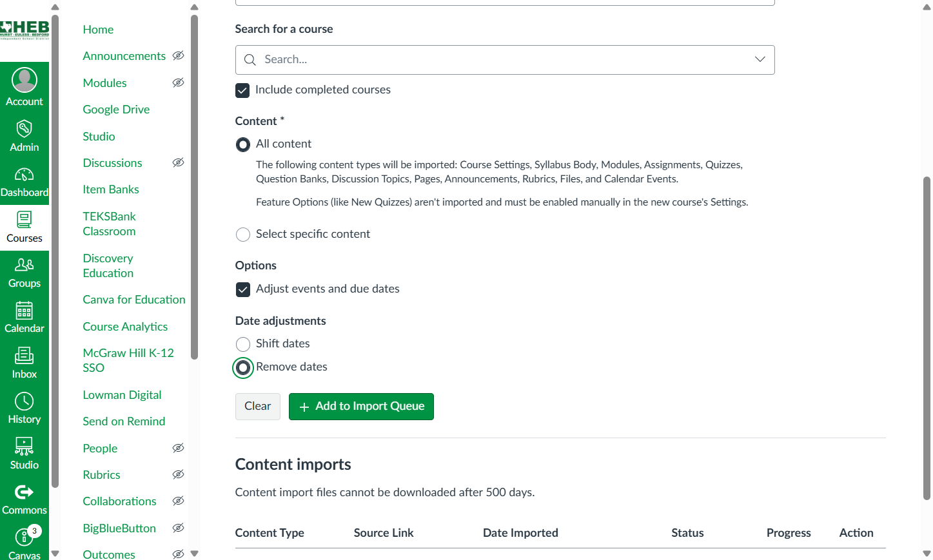Open the Groups icon
933x560 pixels.
point(25,264)
